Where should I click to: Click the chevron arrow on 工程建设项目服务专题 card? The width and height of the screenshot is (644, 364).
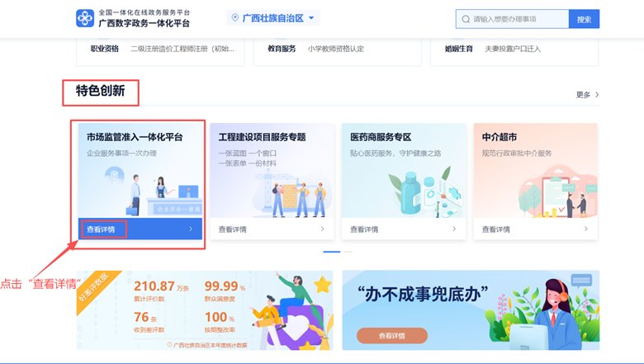(x=322, y=229)
